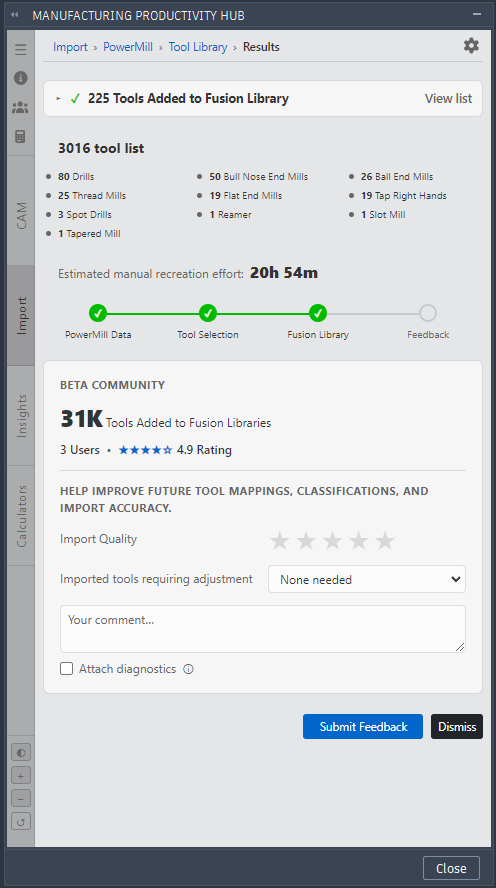Image resolution: width=496 pixels, height=888 pixels.
Task: Click the reset refresh icon
Action: pyautogui.click(x=21, y=821)
